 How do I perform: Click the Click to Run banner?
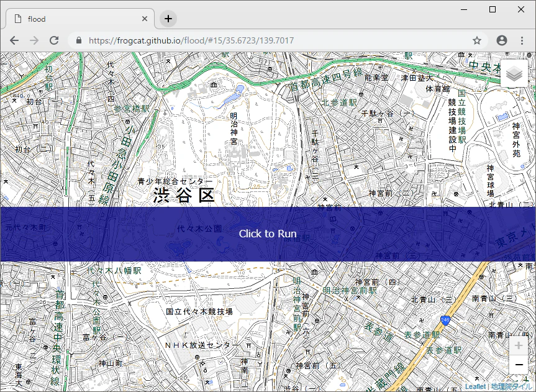[268, 234]
